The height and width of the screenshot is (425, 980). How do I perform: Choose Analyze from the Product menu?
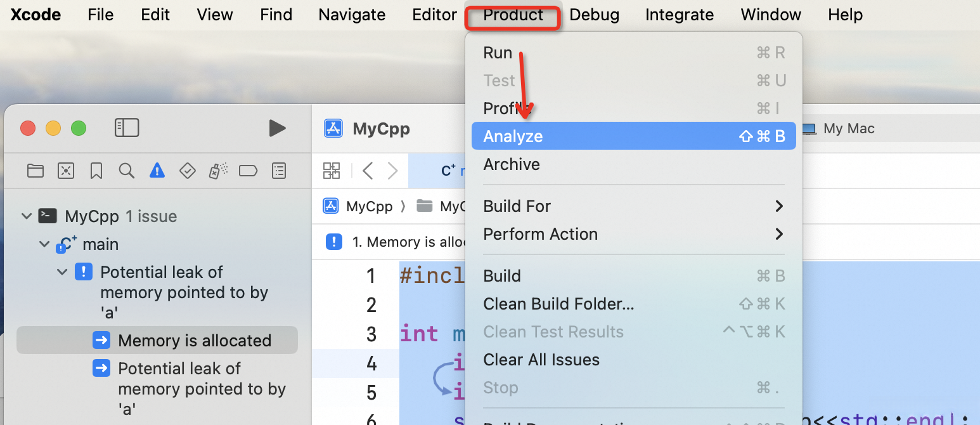[513, 136]
